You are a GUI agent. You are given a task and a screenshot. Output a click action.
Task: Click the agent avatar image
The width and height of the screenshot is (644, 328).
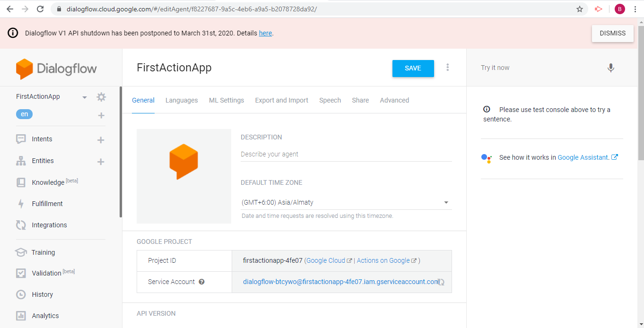coord(183,176)
